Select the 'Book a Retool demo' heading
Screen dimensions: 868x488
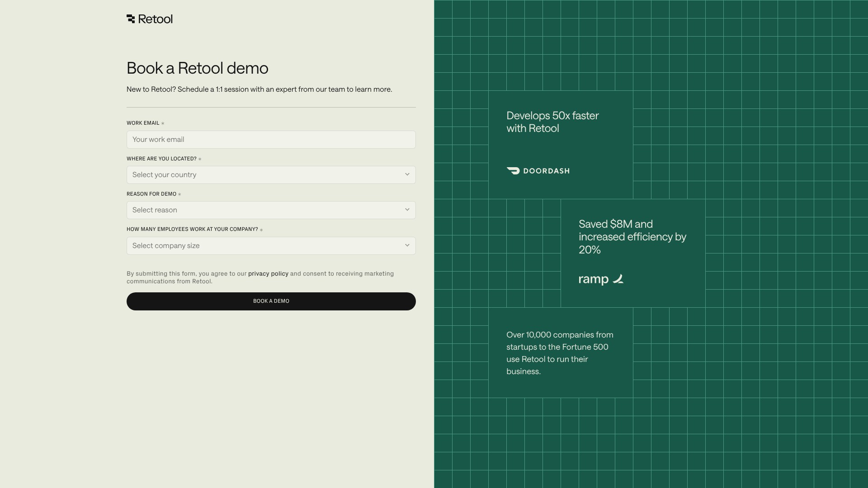[x=197, y=68]
